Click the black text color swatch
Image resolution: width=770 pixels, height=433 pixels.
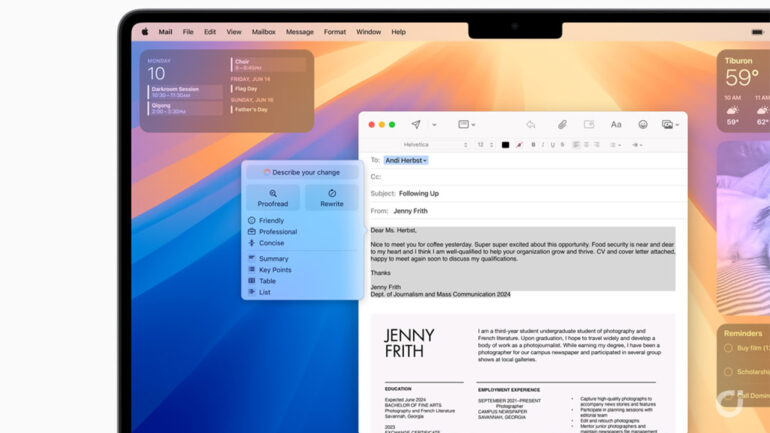[505, 145]
